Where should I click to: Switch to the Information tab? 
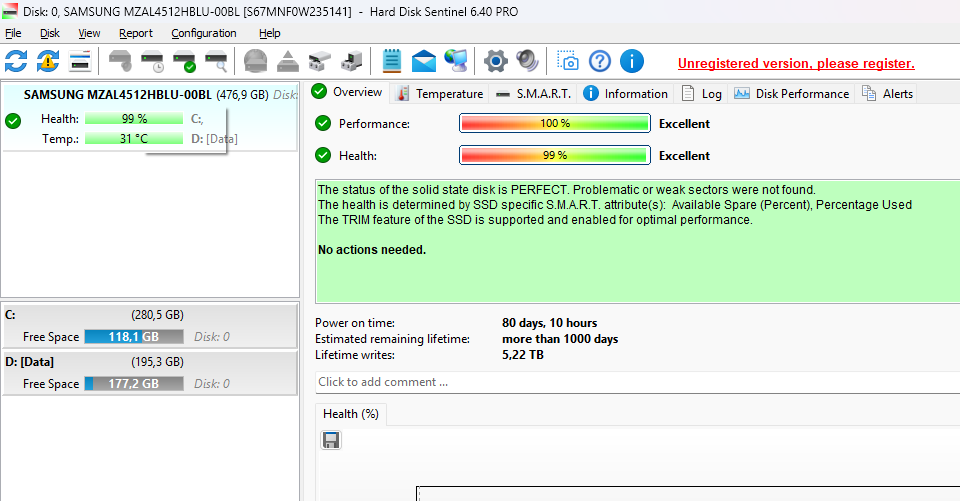[626, 94]
